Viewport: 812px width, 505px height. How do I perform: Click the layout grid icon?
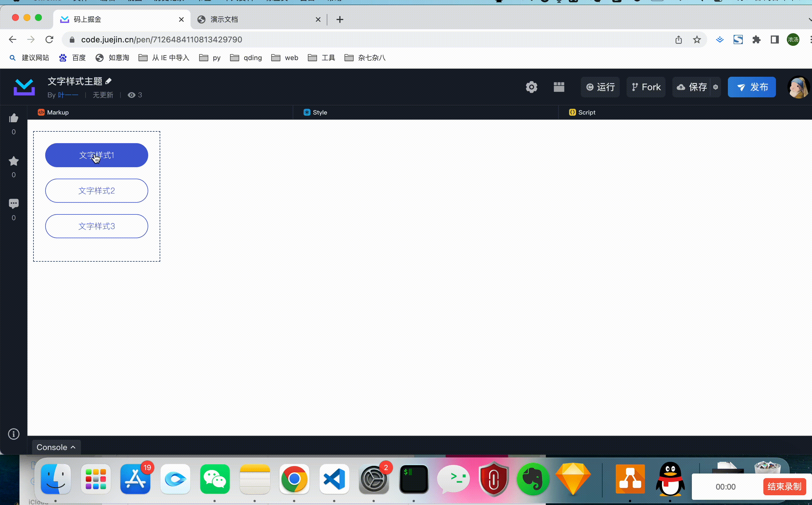pos(559,87)
